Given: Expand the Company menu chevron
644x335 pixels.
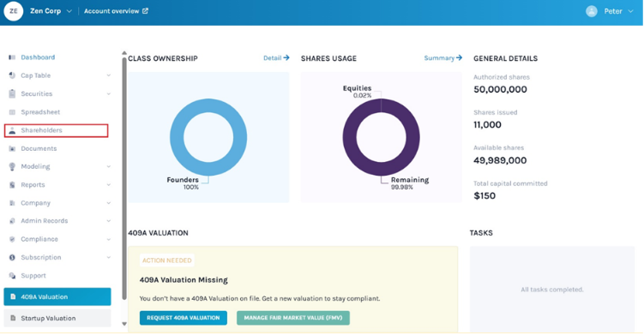Looking at the screenshot, I should tap(108, 203).
